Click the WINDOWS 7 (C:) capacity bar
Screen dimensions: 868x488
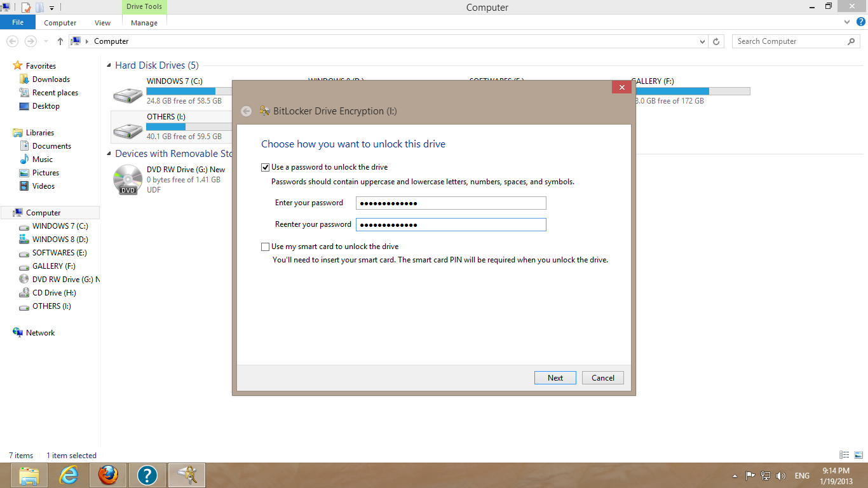coord(189,91)
